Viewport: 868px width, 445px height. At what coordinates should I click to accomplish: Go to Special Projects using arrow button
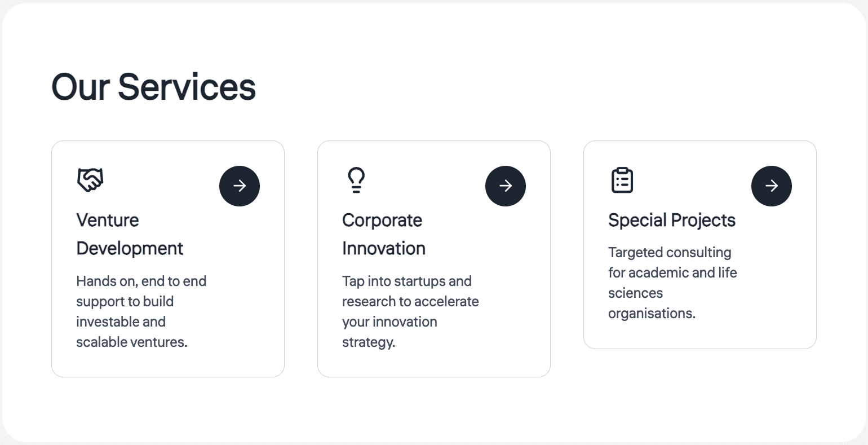point(772,186)
